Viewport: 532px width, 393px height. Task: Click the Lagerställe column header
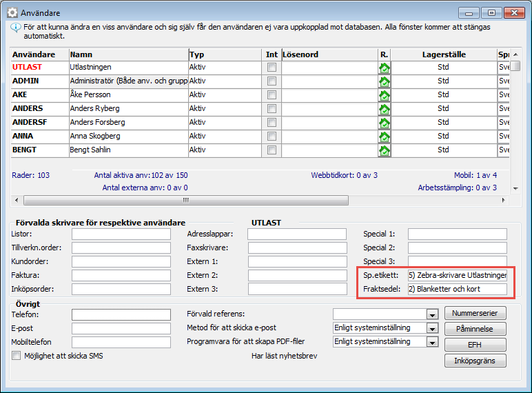444,54
